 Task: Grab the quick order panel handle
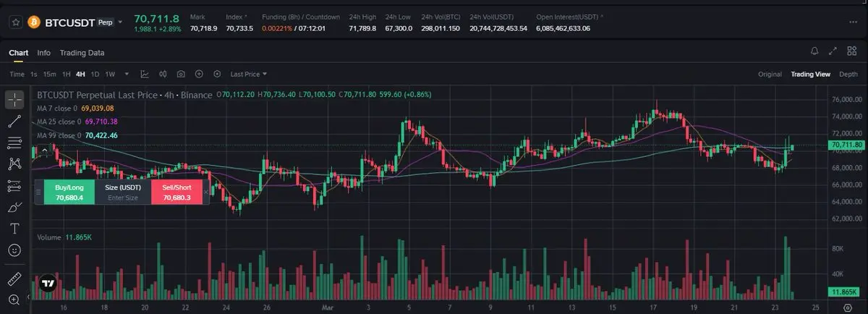click(x=38, y=192)
